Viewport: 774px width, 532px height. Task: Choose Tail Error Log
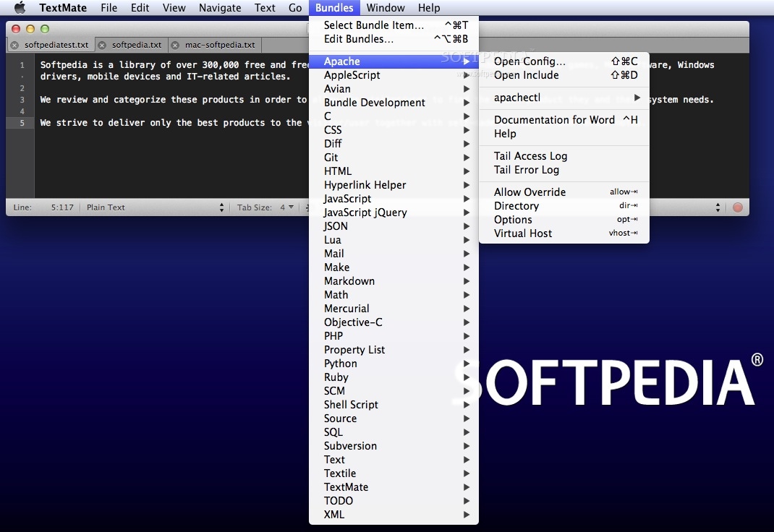click(x=564, y=170)
